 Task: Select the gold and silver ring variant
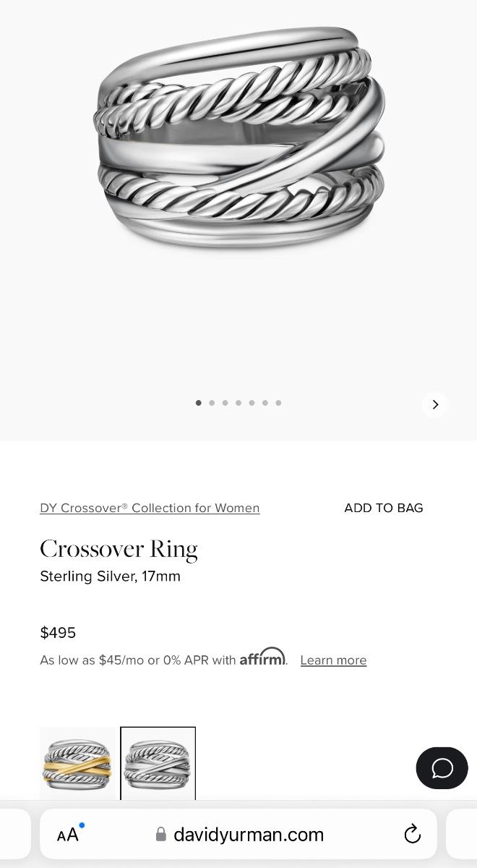pyautogui.click(x=77, y=764)
